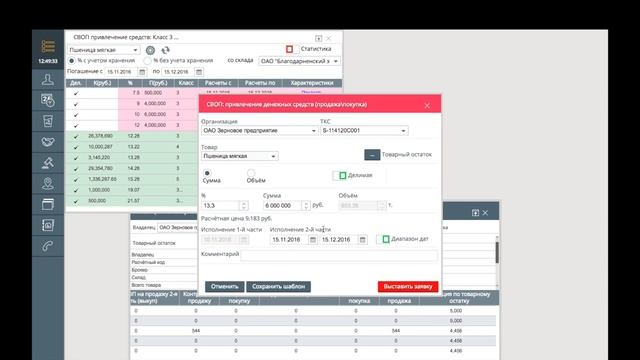
Task: Click the Погашение с date field 15.11.2016
Action: [122, 72]
